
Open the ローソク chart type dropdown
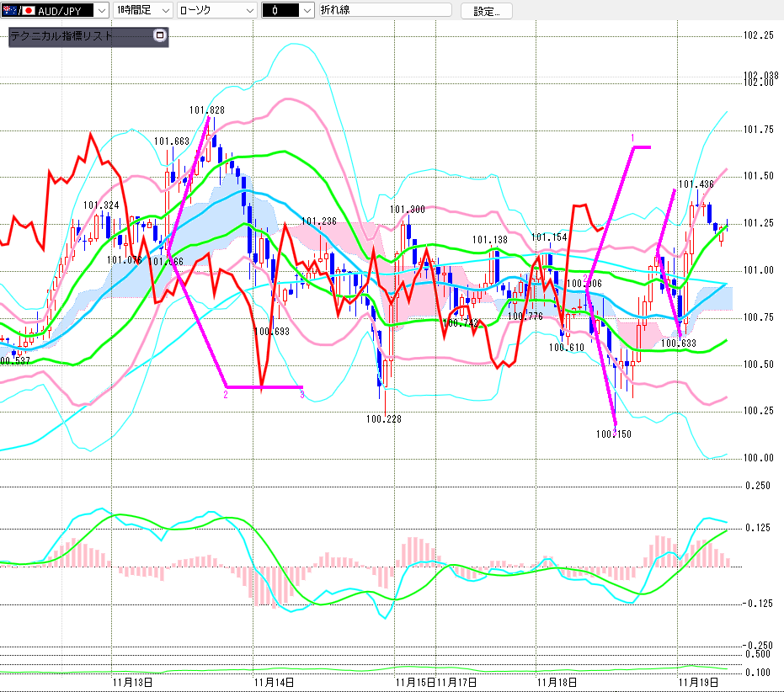[249, 11]
